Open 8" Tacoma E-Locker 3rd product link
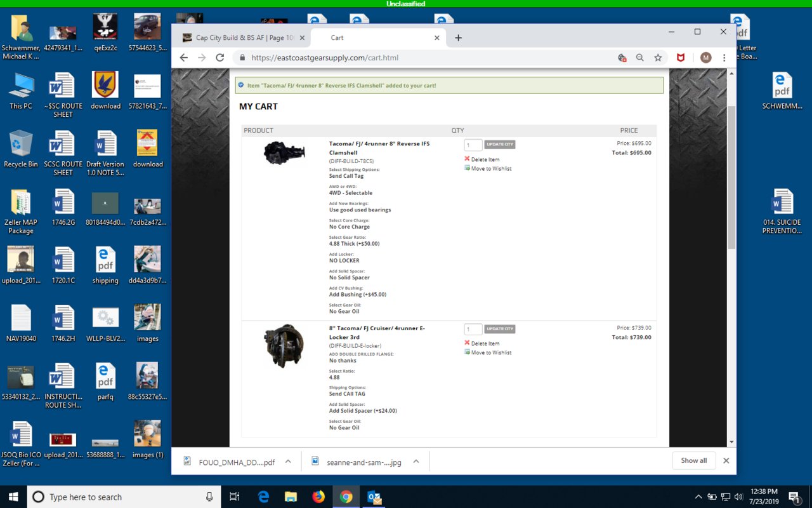Image resolution: width=812 pixels, height=508 pixels. point(377,332)
